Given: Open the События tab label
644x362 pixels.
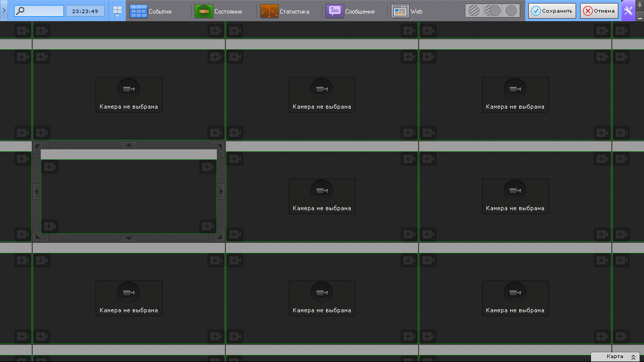Looking at the screenshot, I should 160,12.
